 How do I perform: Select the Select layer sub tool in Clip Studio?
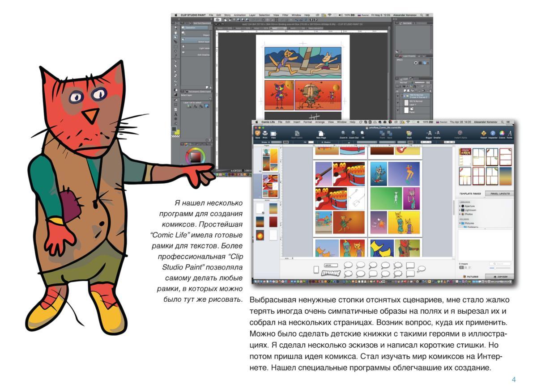tap(196, 41)
